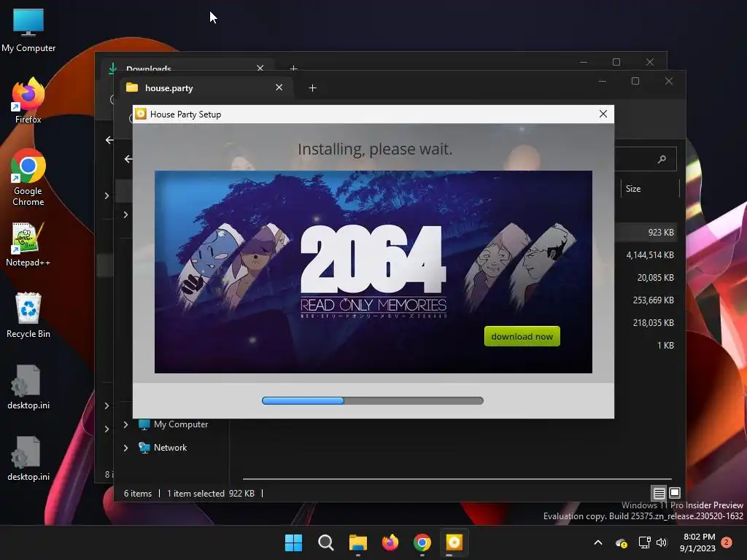Click the OneDrive cloud tray icon
Screen dimensions: 747x560
click(x=622, y=542)
